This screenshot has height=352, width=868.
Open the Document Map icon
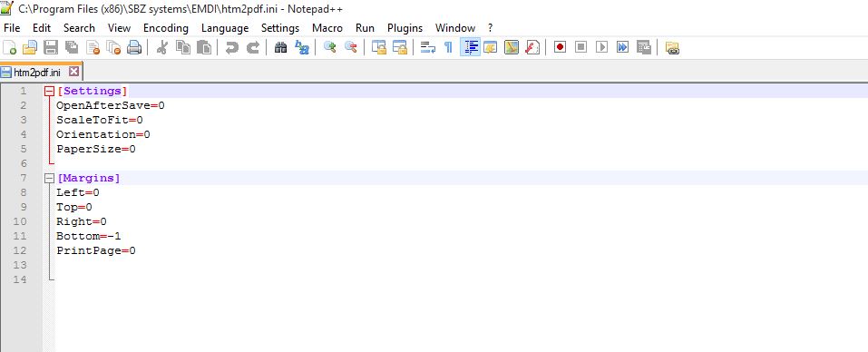(512, 47)
